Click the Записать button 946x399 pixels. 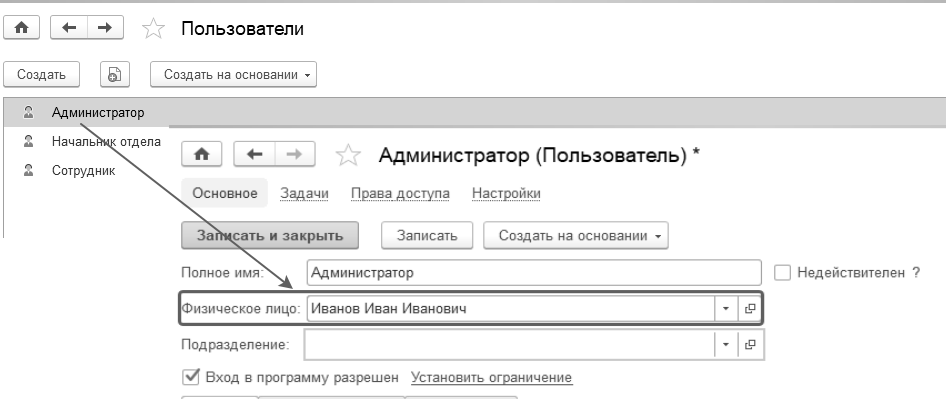(x=427, y=235)
